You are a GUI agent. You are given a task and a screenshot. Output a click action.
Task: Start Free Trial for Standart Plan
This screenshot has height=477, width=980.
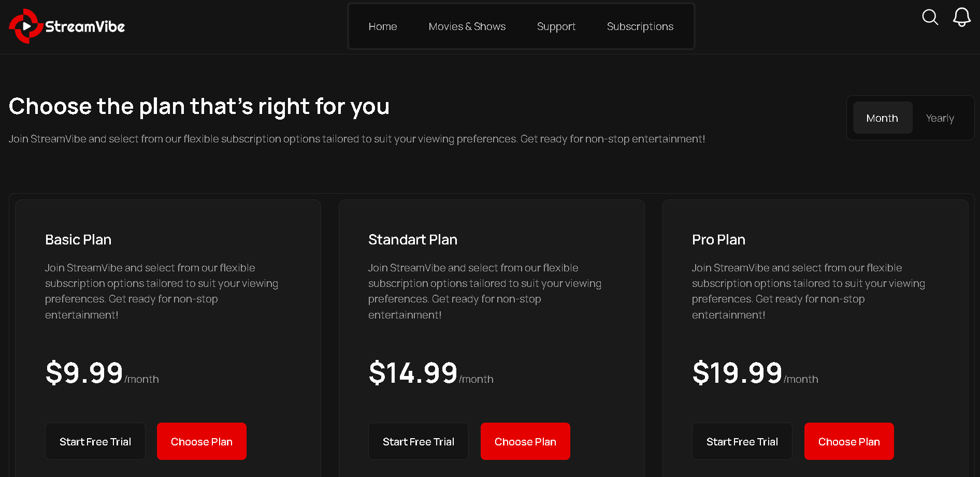click(x=419, y=441)
